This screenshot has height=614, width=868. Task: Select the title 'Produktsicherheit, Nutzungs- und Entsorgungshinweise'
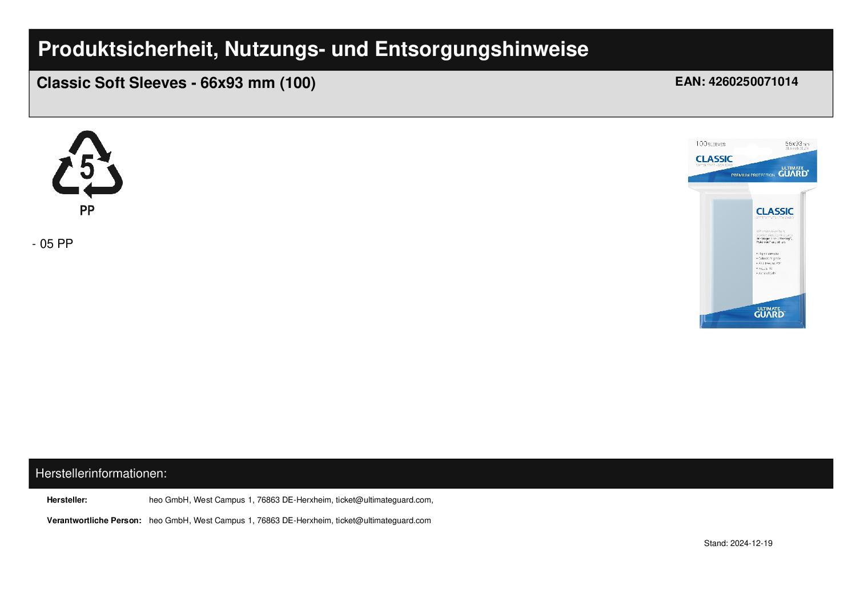(313, 49)
